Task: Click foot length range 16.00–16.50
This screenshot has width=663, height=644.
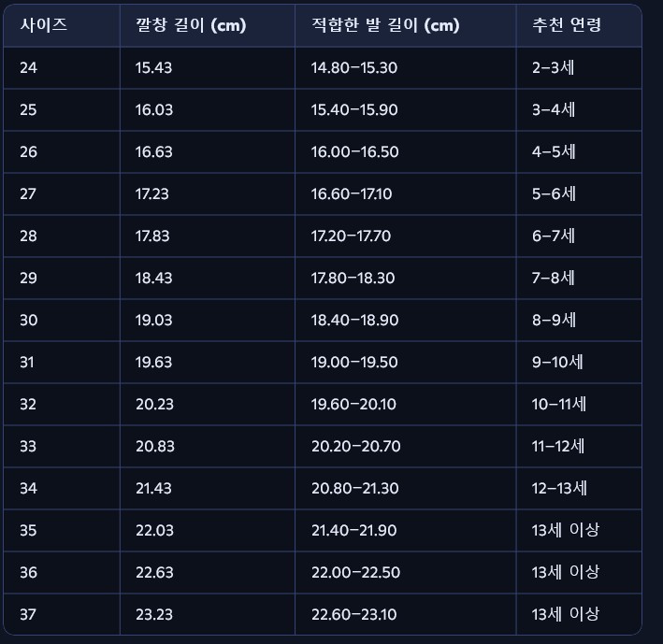Action: 354,151
